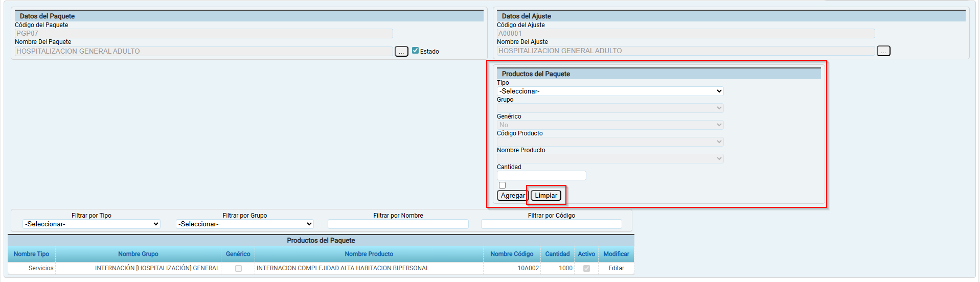This screenshot has width=980, height=282.
Task: Sort by Cantidad column header
Action: click(557, 254)
